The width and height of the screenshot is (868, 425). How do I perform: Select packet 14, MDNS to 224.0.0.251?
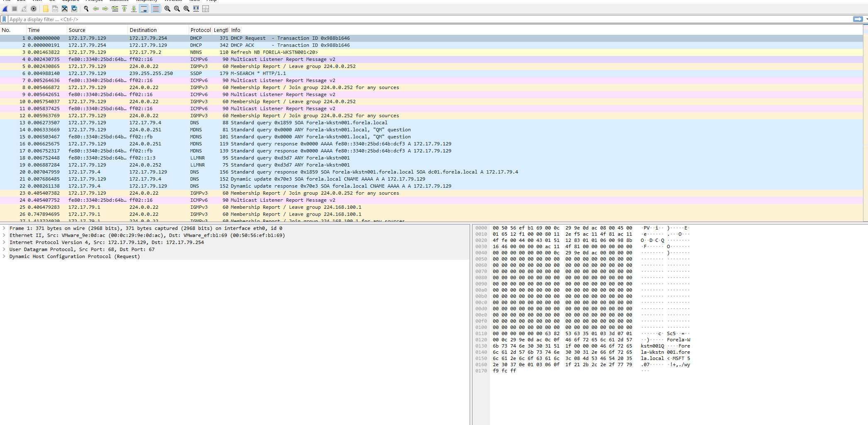pyautogui.click(x=431, y=130)
